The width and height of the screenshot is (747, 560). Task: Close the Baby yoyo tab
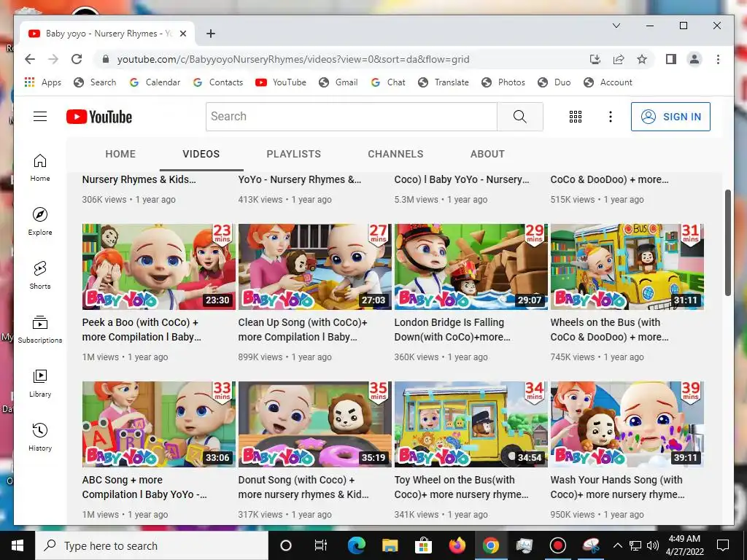tap(183, 34)
